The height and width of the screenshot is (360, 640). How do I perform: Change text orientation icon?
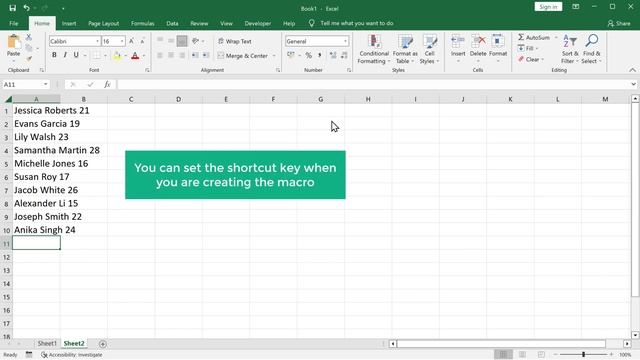[x=196, y=41]
